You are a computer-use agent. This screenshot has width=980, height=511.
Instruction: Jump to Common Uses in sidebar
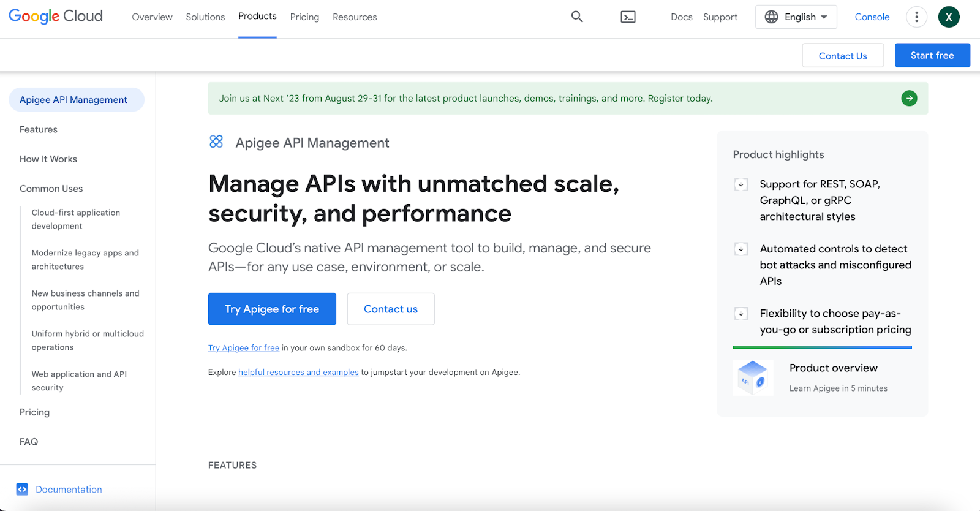(51, 189)
